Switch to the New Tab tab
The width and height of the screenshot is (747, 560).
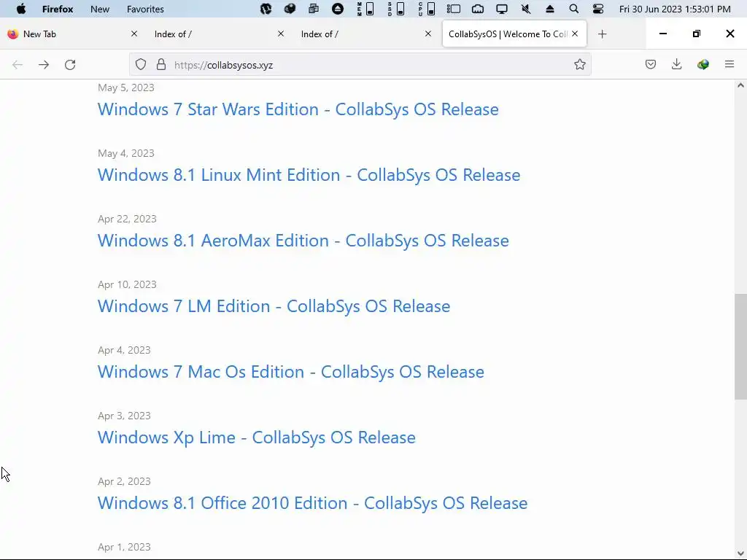pos(71,34)
